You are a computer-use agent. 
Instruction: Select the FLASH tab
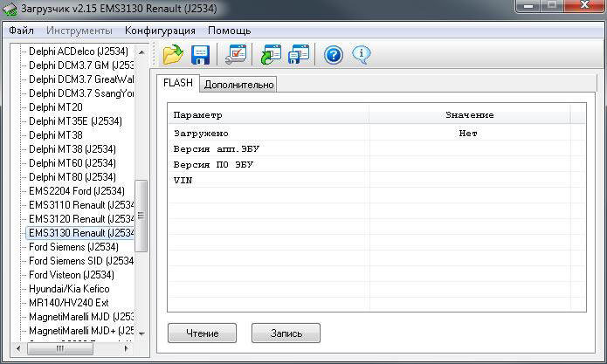coord(178,84)
